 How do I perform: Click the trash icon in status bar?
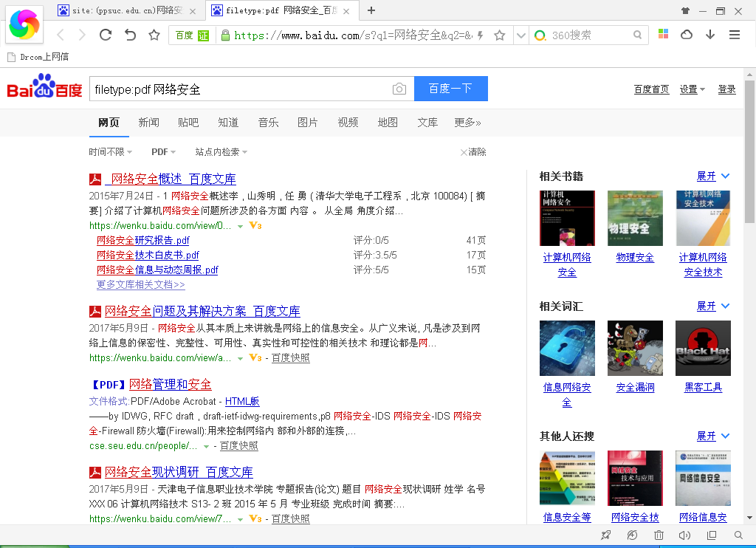click(659, 535)
